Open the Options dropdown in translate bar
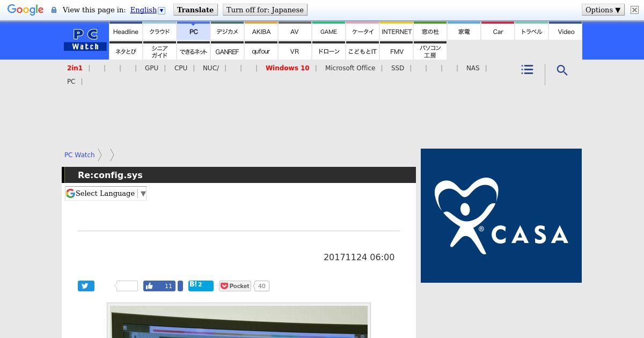This screenshot has height=338, width=644. coord(603,10)
